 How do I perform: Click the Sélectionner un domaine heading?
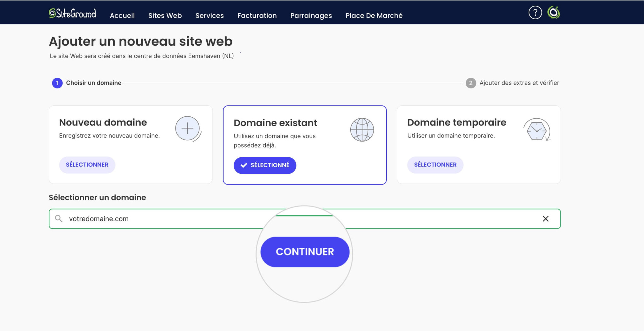pos(97,197)
